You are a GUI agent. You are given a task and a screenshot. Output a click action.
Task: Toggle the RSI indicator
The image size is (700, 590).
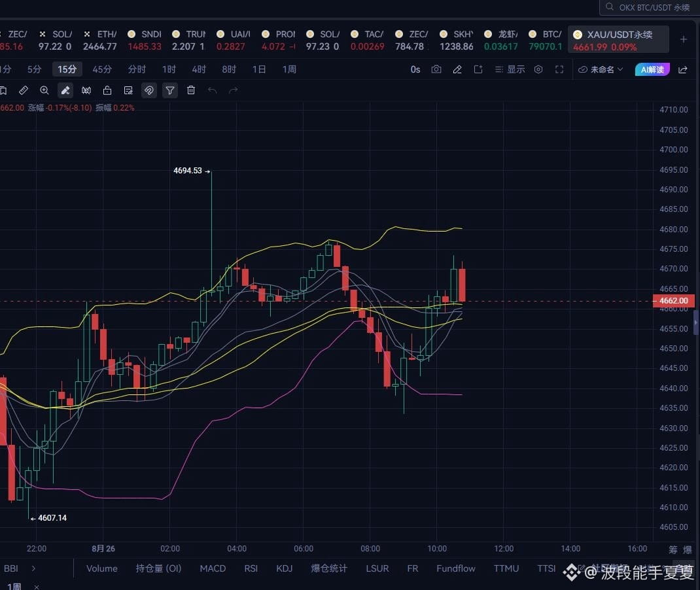(x=251, y=568)
